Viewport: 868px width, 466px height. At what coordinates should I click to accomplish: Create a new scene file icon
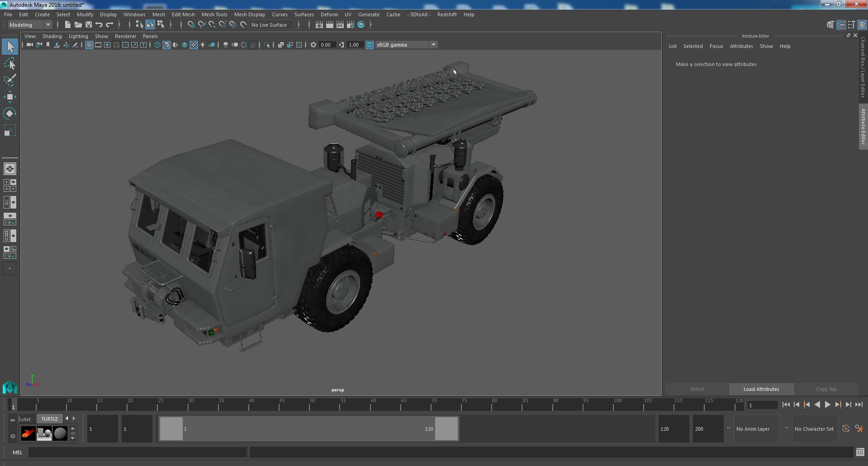(x=67, y=24)
